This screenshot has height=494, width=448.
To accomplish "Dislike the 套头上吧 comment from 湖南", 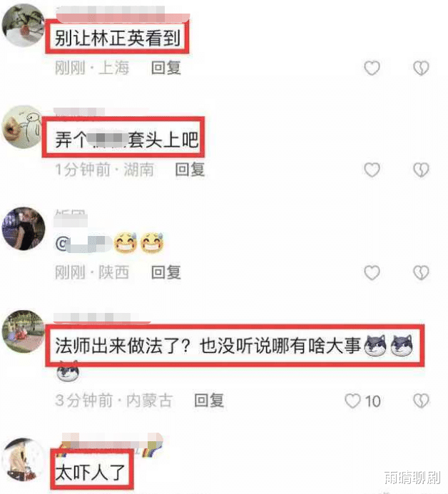I will tap(421, 170).
